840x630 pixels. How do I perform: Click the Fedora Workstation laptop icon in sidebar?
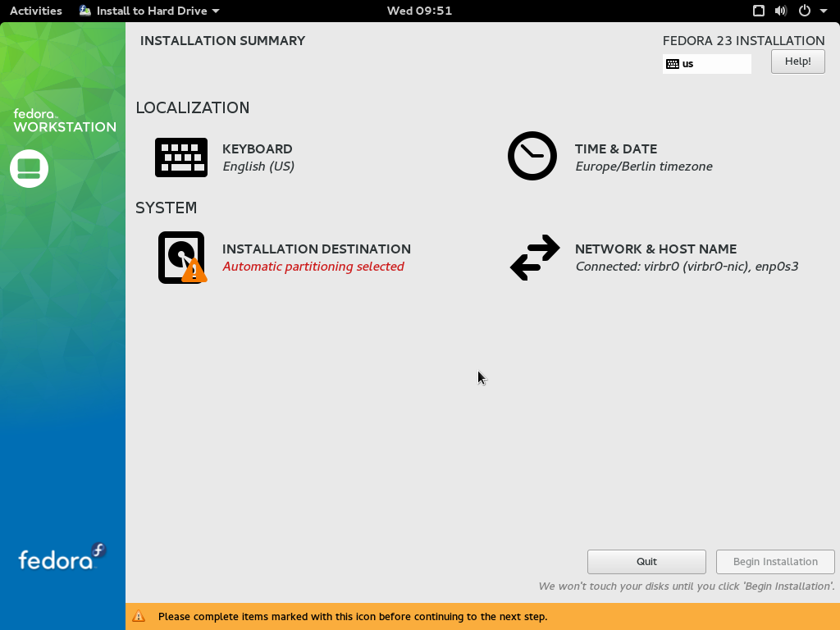tap(29, 168)
